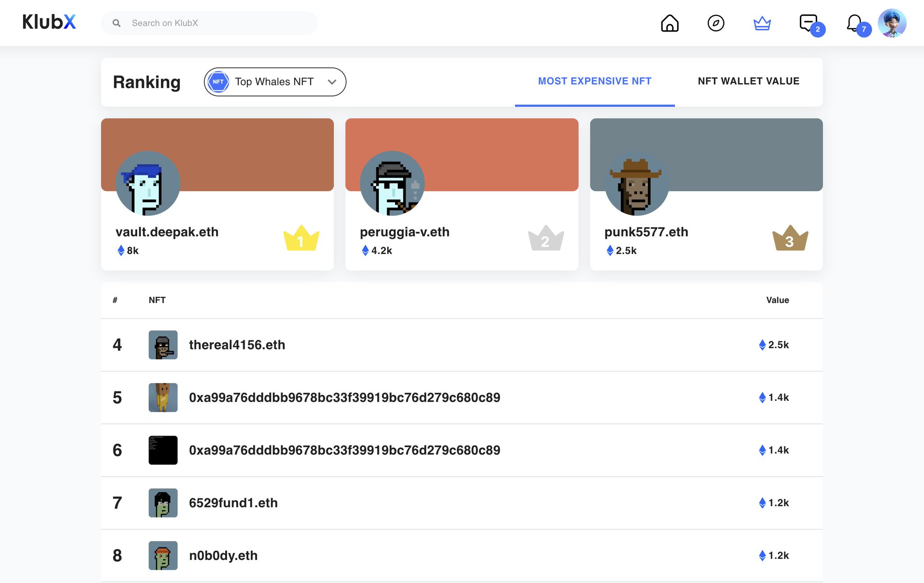The width and height of the screenshot is (924, 583).
Task: Click the blue NFT badge icon
Action: click(218, 82)
